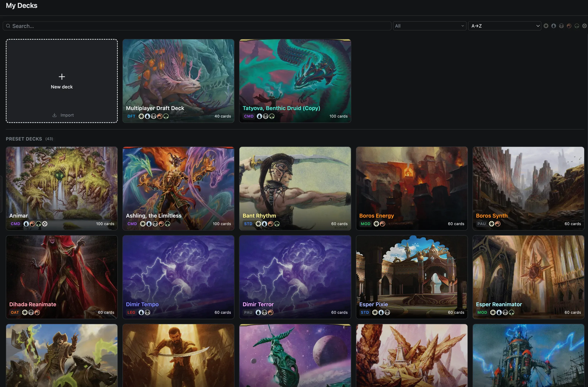Click the My Decks page heading

[x=21, y=5]
